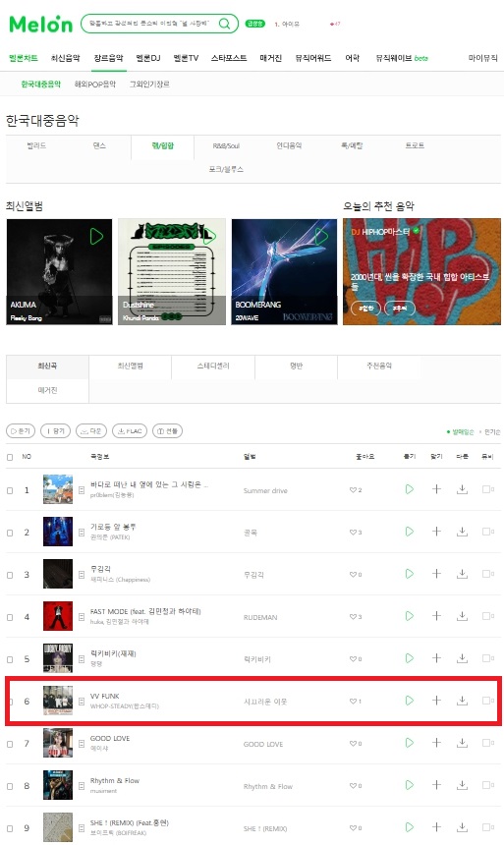Open lyrics icon for Rhythm & Flow
The image size is (504, 845).
82,786
